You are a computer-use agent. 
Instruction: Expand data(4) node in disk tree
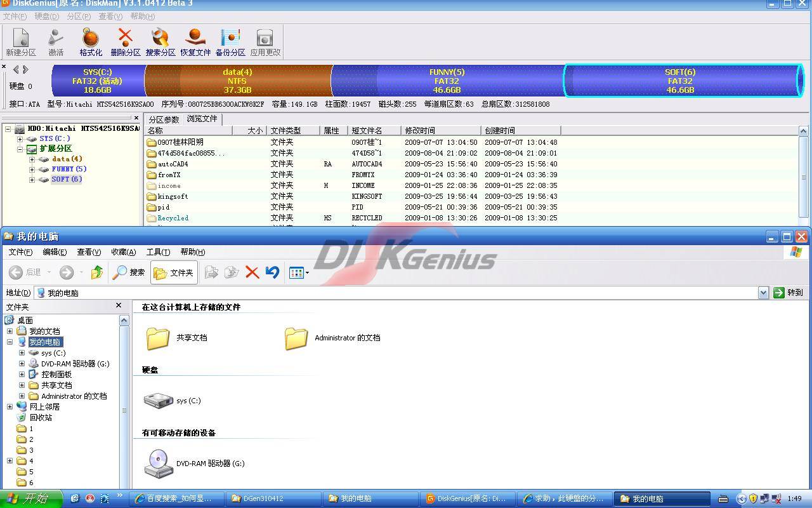click(32, 159)
